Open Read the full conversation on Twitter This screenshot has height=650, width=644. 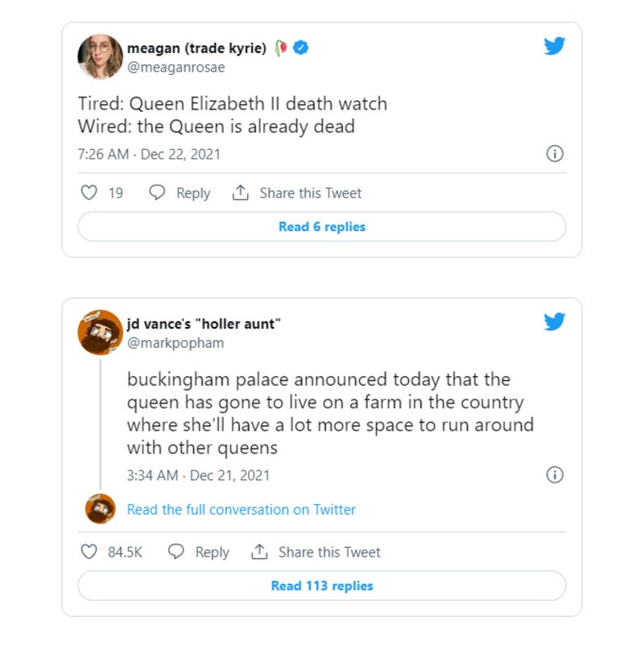[x=241, y=509]
